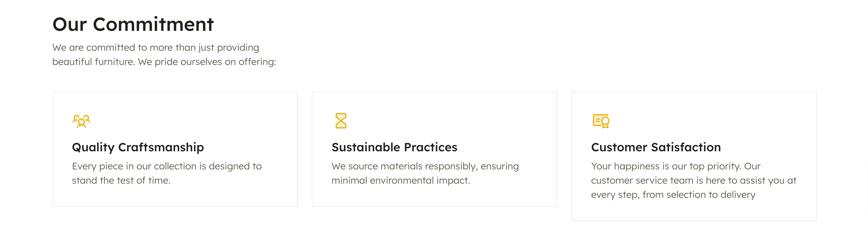Select the Sustainable Practices card heading
The width and height of the screenshot is (868, 232).
[x=394, y=147]
